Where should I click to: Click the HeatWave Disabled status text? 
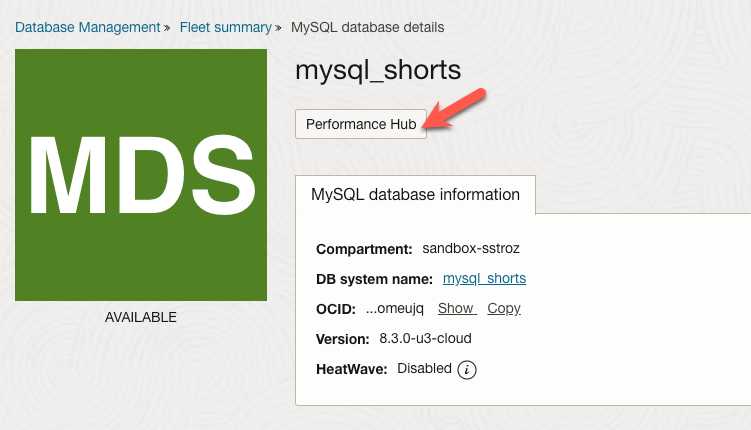(x=424, y=368)
